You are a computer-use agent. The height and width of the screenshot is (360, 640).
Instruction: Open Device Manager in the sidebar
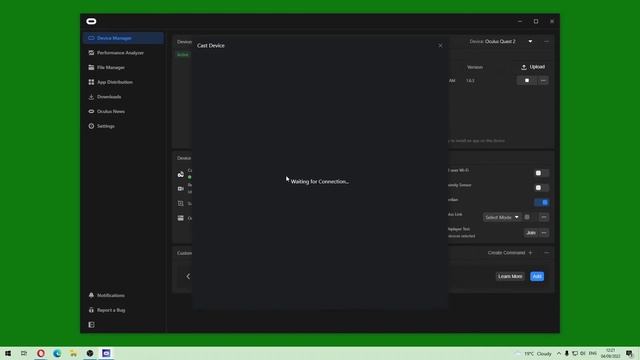123,38
